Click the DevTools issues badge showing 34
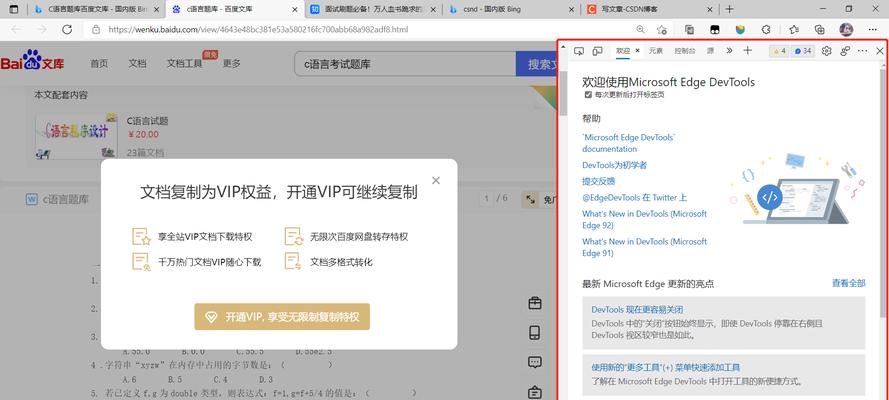This screenshot has width=889, height=400. click(803, 51)
